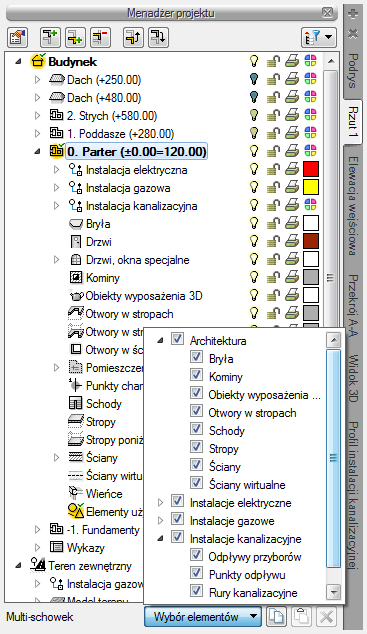Viewport: 367px width, 634px height.
Task: Toggle visibility bulb for 2. Strych
Action: 253,115
